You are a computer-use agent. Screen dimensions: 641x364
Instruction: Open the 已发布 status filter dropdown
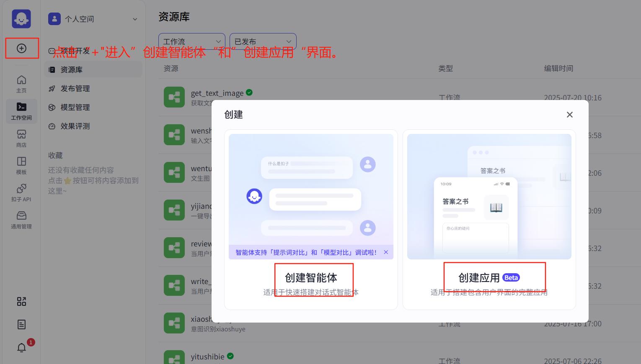coord(263,41)
